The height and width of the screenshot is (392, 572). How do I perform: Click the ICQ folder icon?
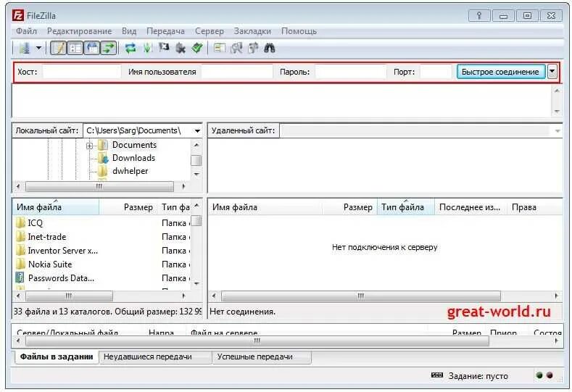tap(20, 222)
